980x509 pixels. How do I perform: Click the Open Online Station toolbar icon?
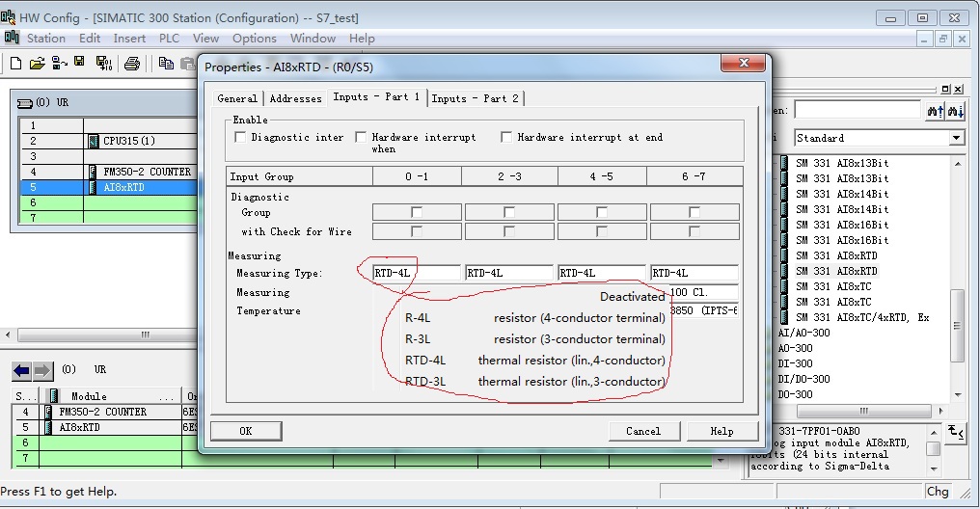click(x=60, y=63)
